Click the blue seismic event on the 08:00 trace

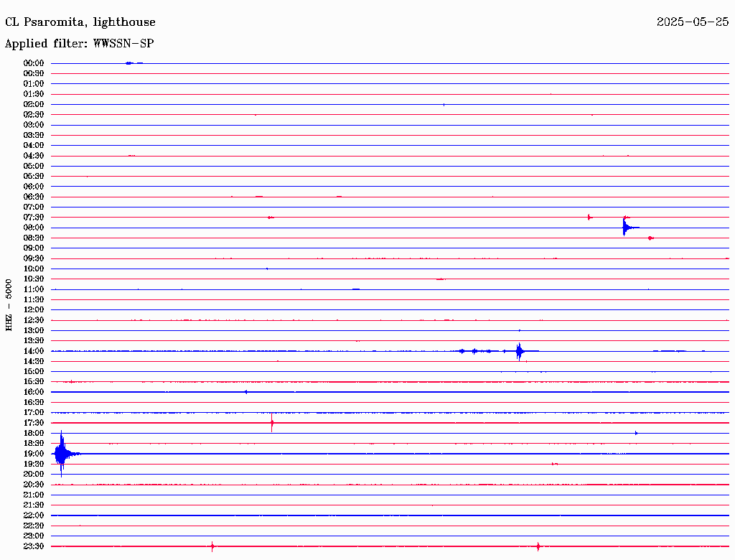pyautogui.click(x=627, y=228)
